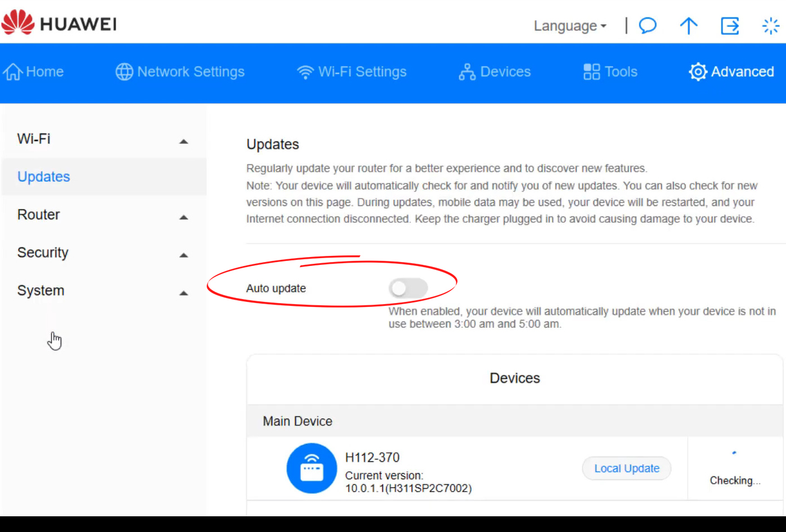The image size is (786, 532).
Task: Click the blue router device icon for H112-370
Action: click(312, 469)
